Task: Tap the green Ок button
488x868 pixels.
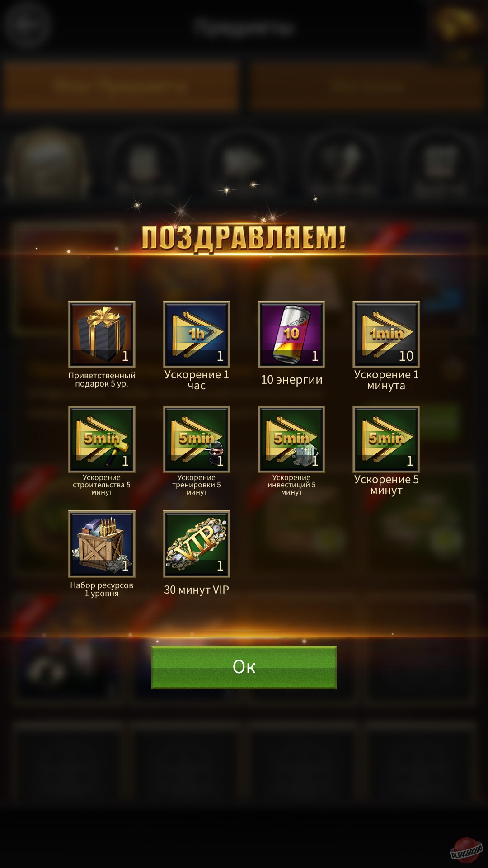Action: [244, 667]
